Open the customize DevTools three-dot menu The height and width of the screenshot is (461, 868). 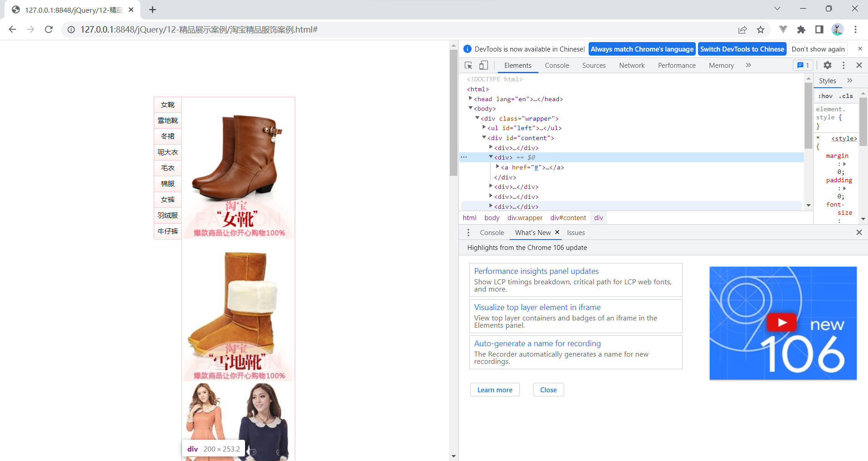click(843, 65)
